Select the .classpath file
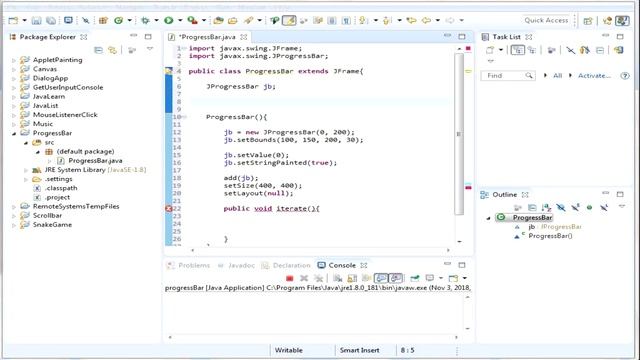This screenshot has width=640, height=360. (61, 188)
